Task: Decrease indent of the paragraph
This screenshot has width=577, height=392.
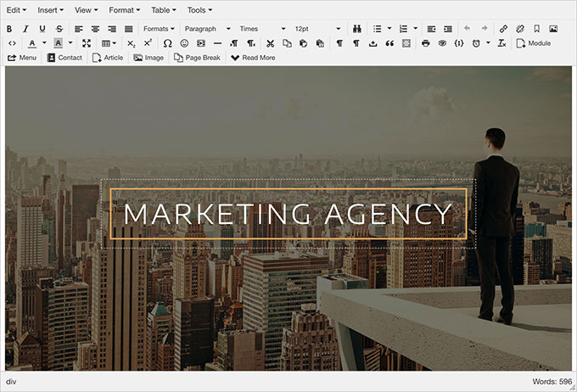Action: (x=431, y=29)
